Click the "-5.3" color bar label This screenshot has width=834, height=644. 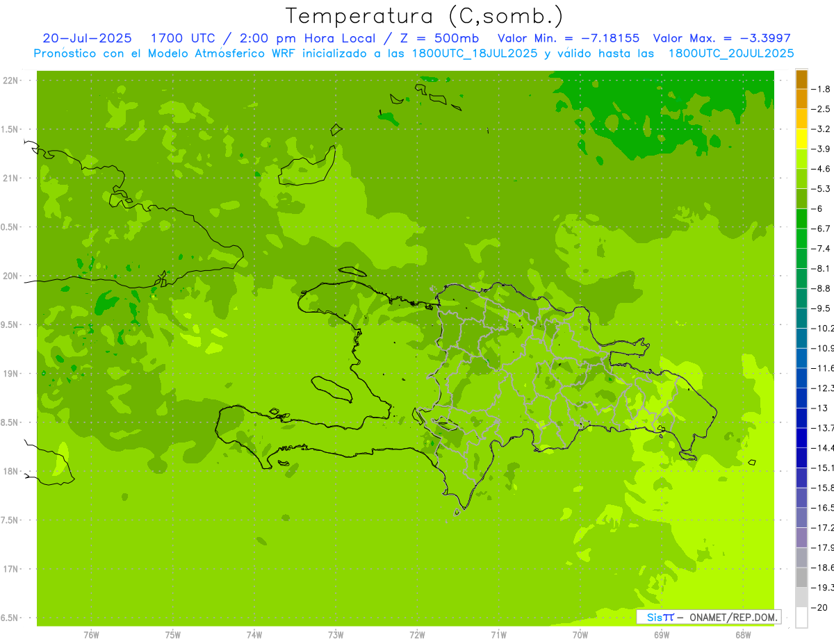[821, 188]
